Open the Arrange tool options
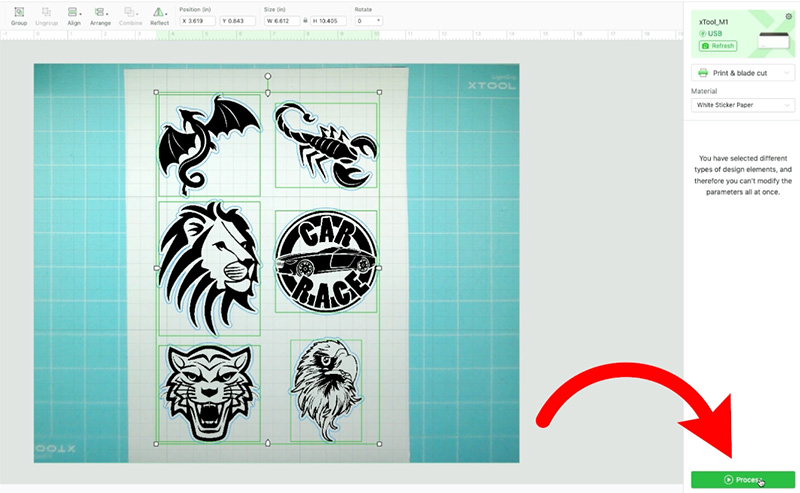 (x=100, y=14)
